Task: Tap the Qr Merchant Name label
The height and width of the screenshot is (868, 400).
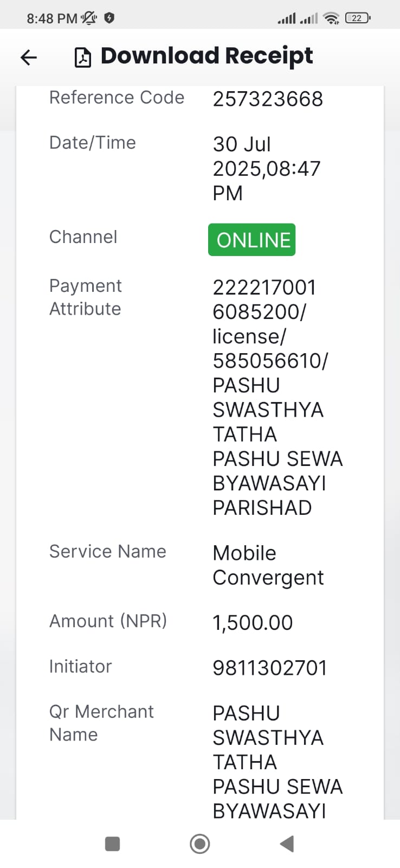Action: point(101,723)
